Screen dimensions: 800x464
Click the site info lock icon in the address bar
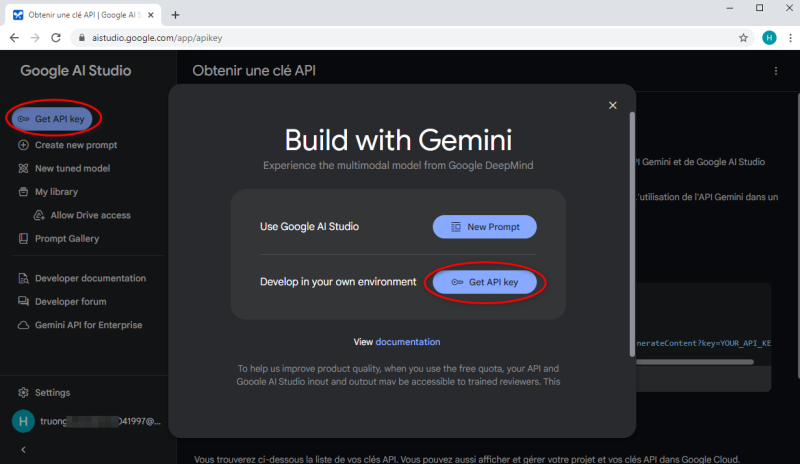tap(81, 38)
